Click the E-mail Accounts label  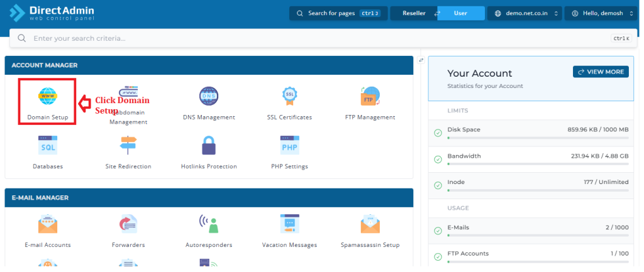(x=48, y=245)
